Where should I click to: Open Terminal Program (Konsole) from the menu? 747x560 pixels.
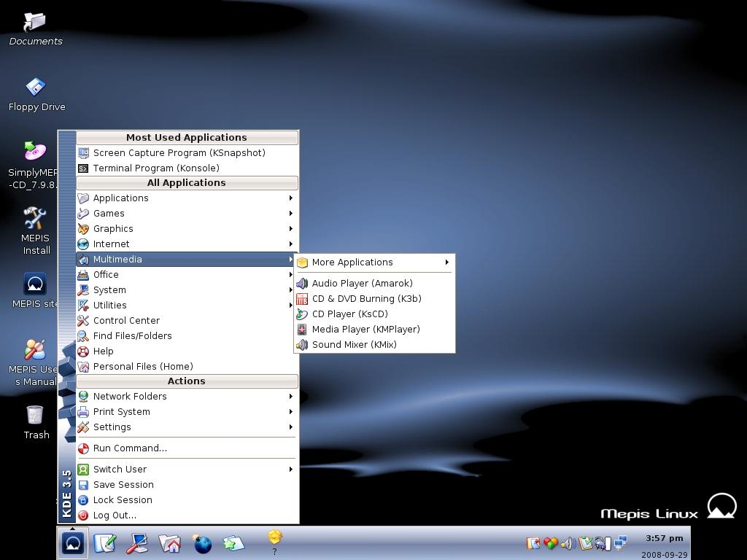coord(187,168)
